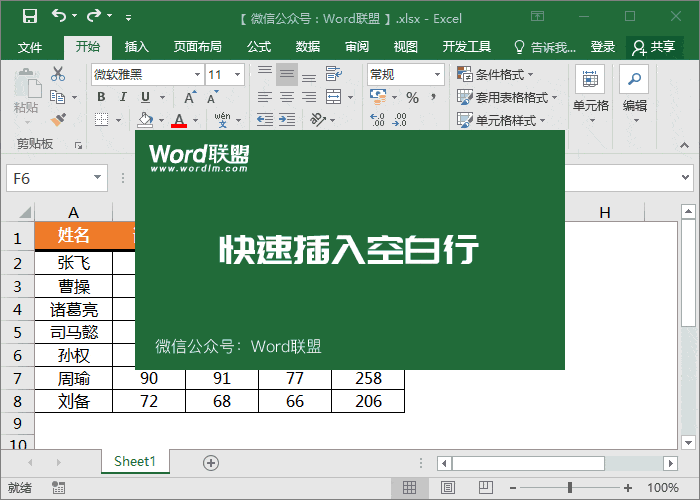This screenshot has height=500, width=700.
Task: Increase font size with the larger A
Action: (x=190, y=97)
